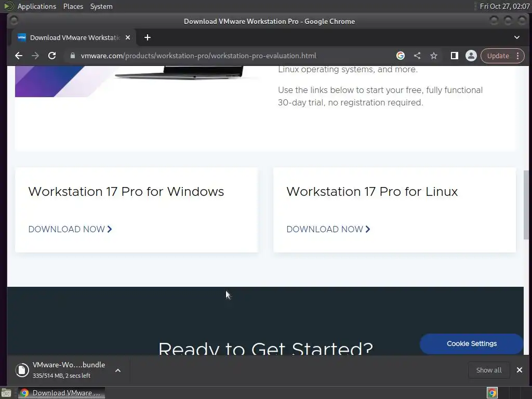
Task: Open a new tab with plus
Action: (x=147, y=37)
